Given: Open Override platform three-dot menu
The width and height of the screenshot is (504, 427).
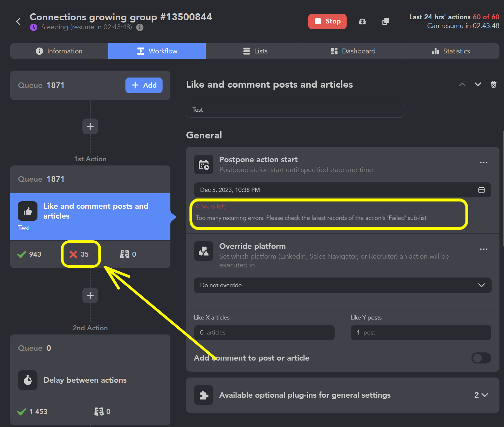Looking at the screenshot, I should click(x=483, y=249).
